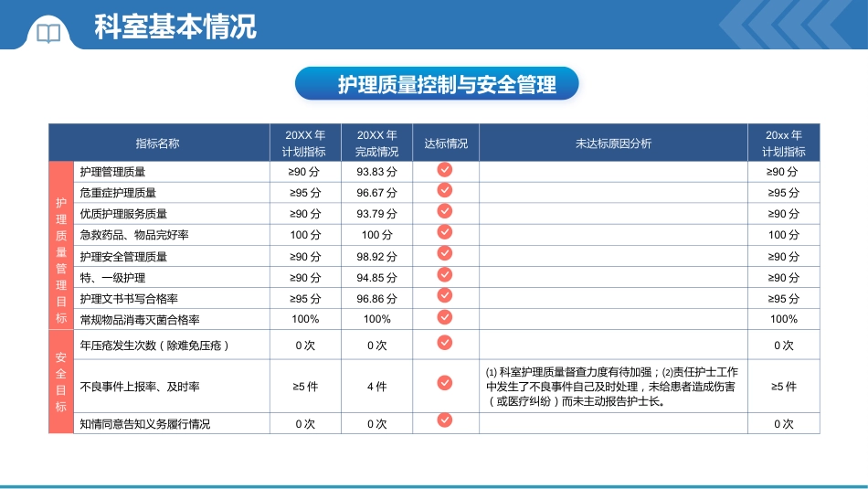Image resolution: width=868 pixels, height=489 pixels.
Task: Select the 特、一级护理 row name
Action: click(113, 278)
